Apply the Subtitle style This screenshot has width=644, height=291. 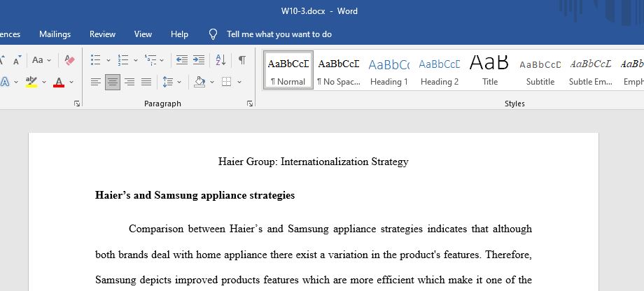click(x=540, y=70)
